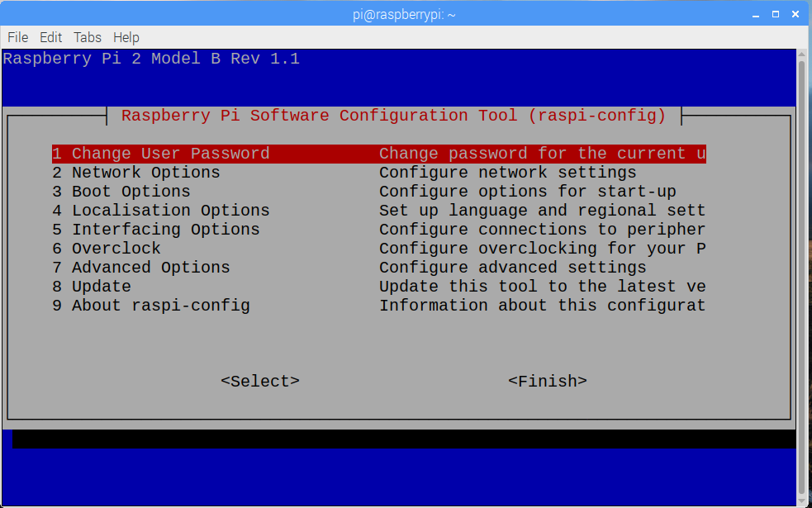Open the File menu
Screen dimensions: 812x508
coord(17,37)
